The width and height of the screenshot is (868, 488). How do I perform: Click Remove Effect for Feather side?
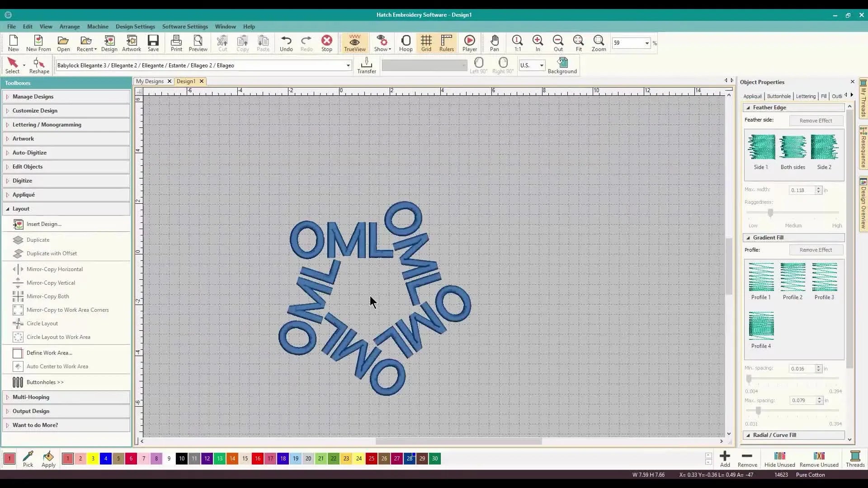pyautogui.click(x=816, y=121)
